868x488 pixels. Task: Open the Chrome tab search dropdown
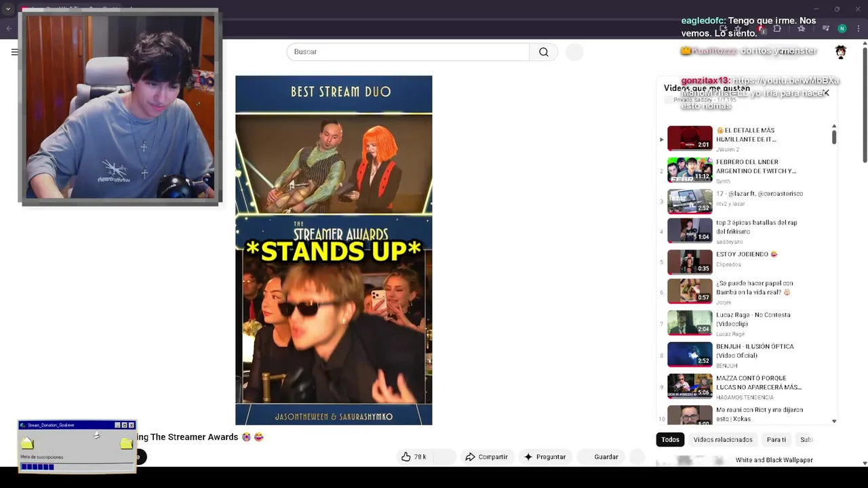[8, 9]
